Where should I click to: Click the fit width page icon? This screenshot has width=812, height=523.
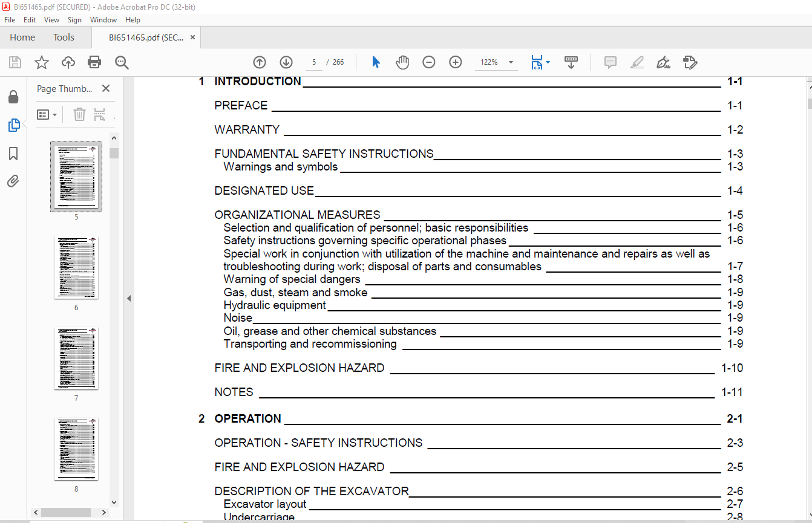537,62
